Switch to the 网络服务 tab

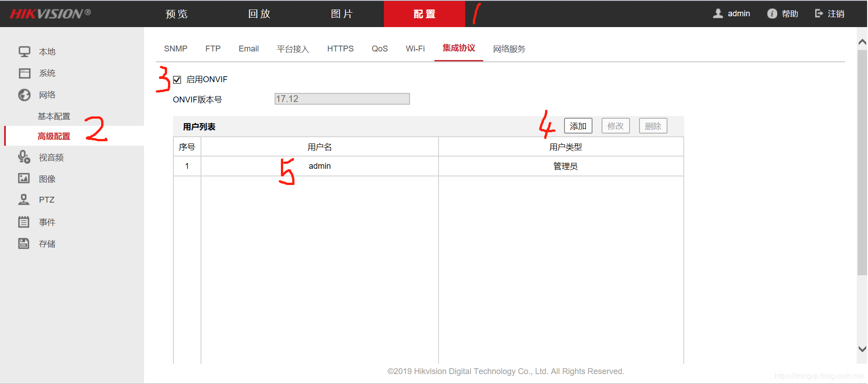[509, 49]
